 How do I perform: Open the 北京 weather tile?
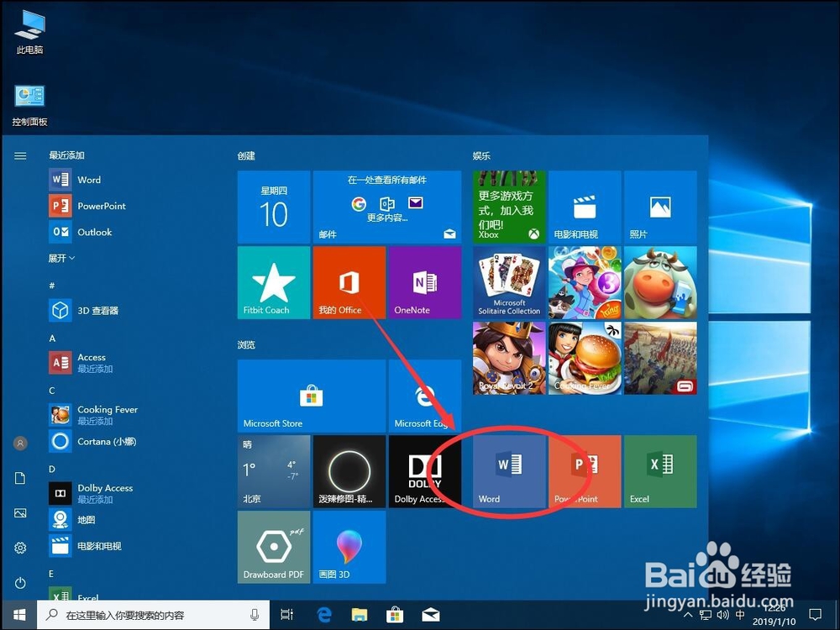tap(274, 471)
